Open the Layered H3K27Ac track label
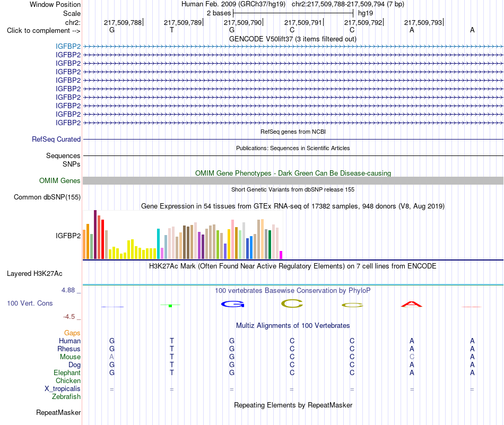Image resolution: width=504 pixels, height=425 pixels. pos(34,274)
